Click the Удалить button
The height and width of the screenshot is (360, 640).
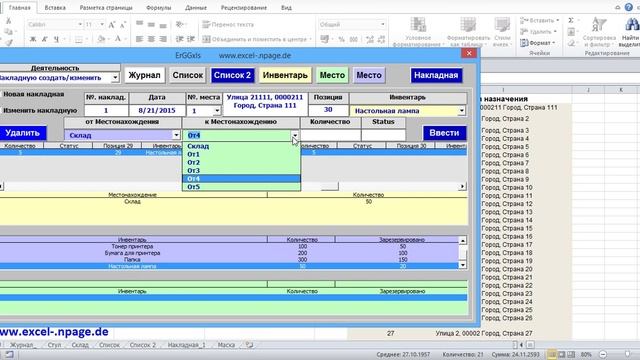pos(22,133)
